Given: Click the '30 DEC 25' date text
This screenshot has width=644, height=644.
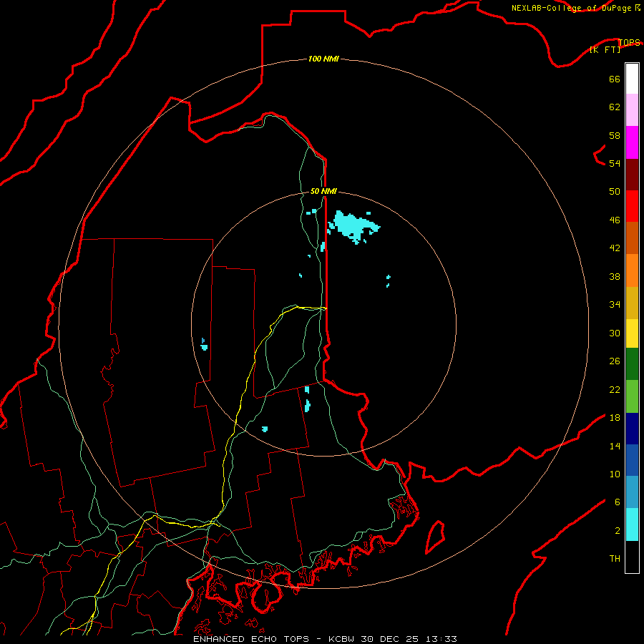Looking at the screenshot, I should click(x=389, y=639).
